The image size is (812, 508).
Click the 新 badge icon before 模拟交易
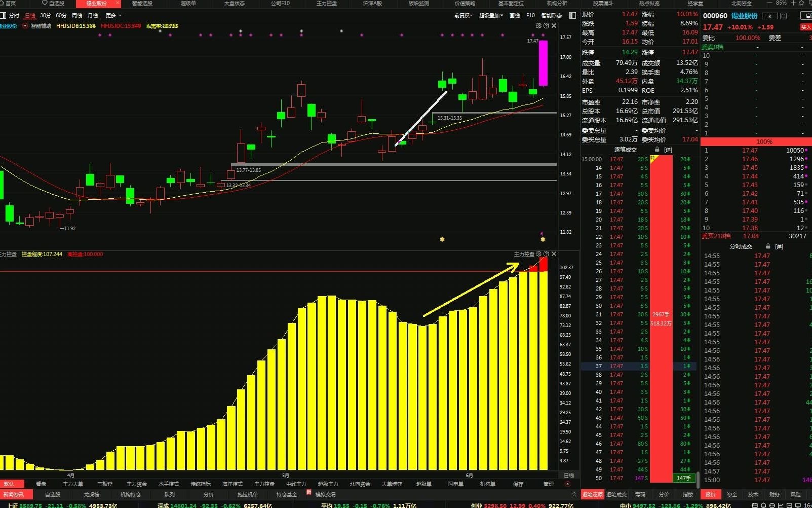pyautogui.click(x=308, y=492)
